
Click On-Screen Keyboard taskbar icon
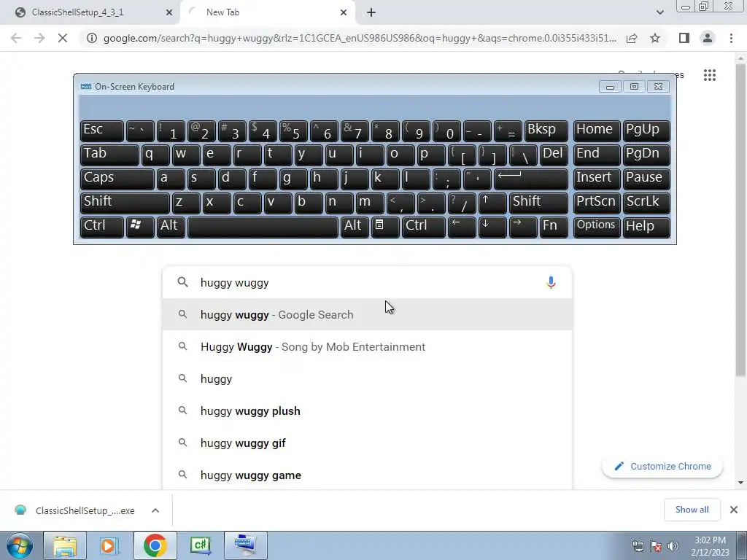click(245, 545)
